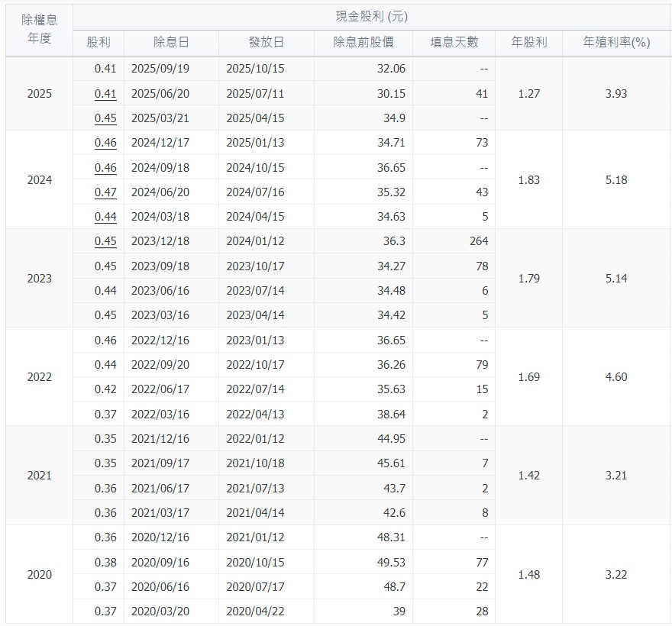Viewport: 672px width, 626px height.
Task: Click the 除權息年度 header cell
Action: click(x=39, y=29)
